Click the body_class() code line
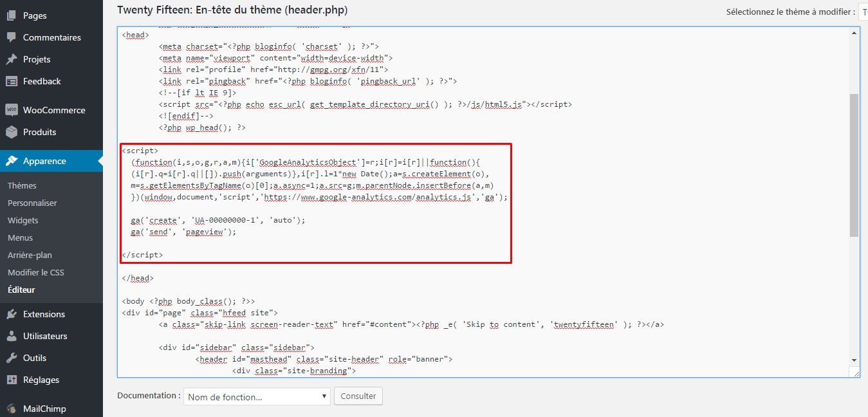 189,301
